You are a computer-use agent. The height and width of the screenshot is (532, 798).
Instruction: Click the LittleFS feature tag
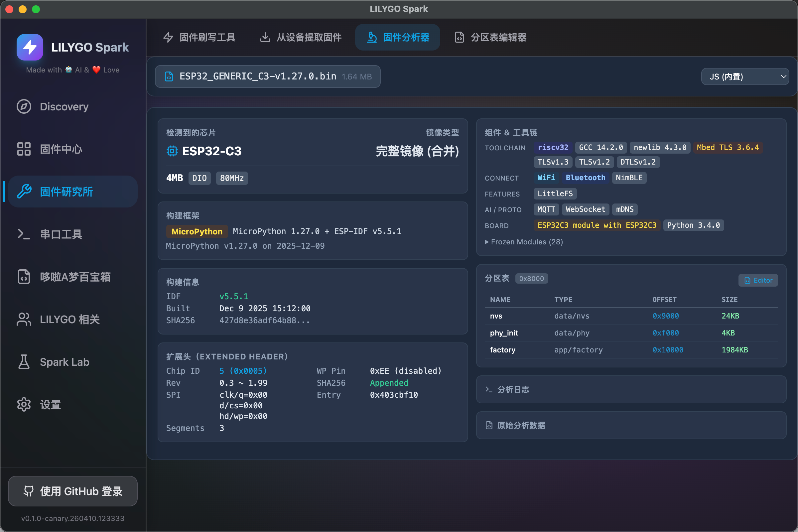click(x=555, y=194)
